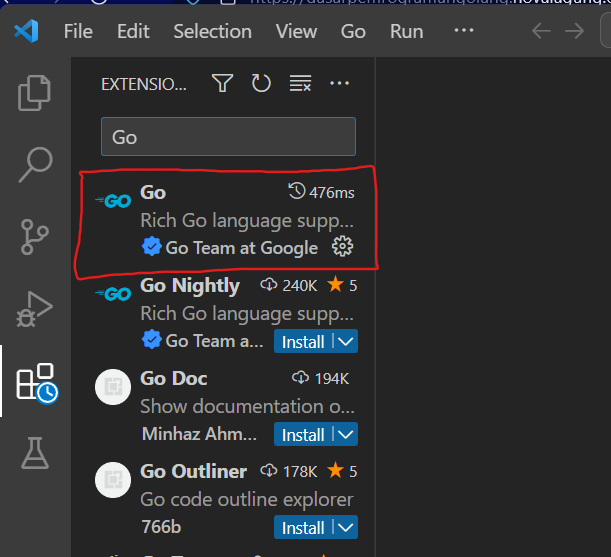Viewport: 611px width, 557px height.
Task: Go forward with the right arrow
Action: pos(574,31)
